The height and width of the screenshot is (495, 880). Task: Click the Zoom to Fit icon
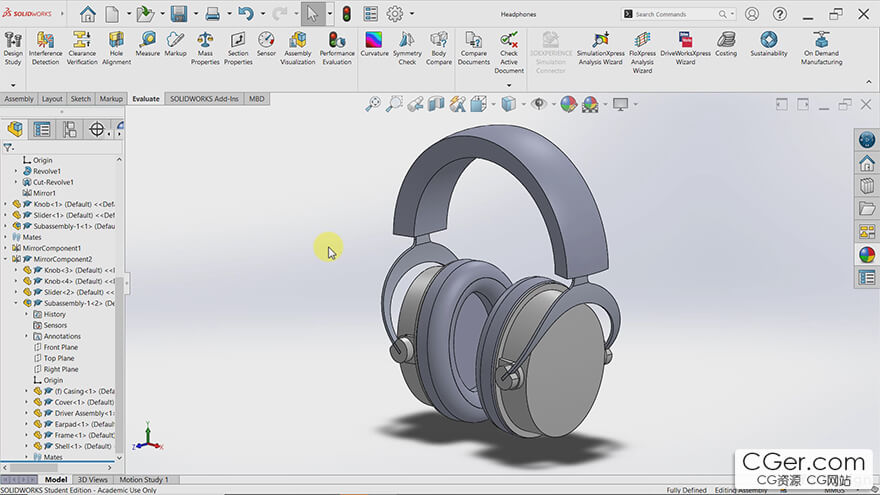pos(373,104)
